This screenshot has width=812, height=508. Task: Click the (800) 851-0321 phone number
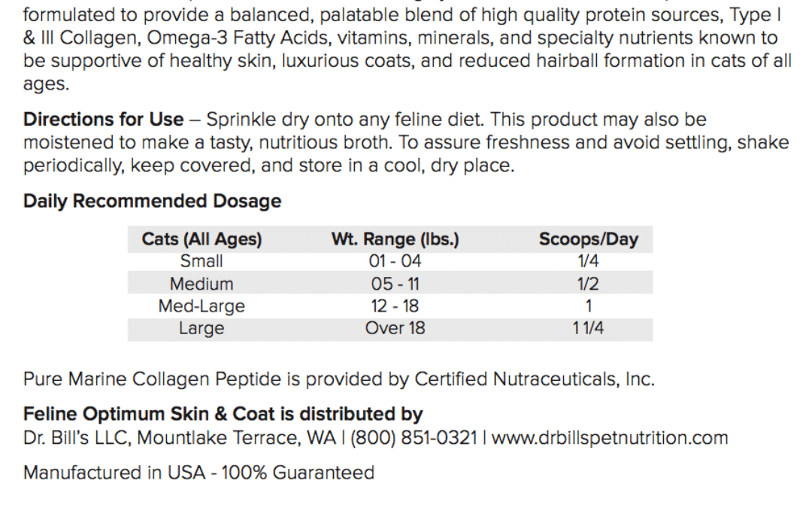click(414, 438)
